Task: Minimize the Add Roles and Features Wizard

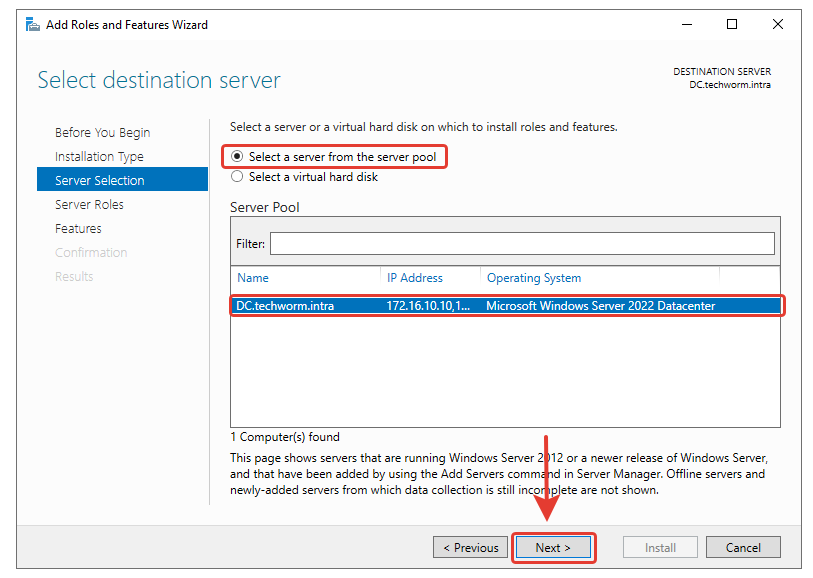Action: (x=686, y=24)
